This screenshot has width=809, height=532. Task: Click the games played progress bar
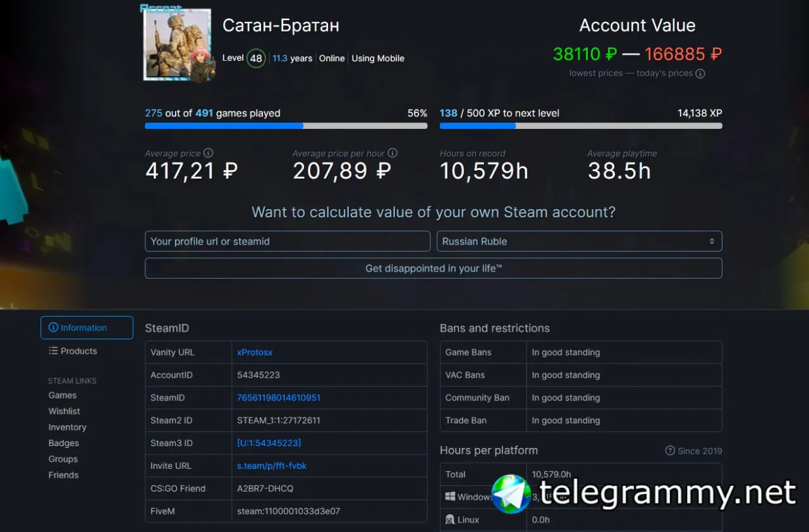click(x=286, y=126)
